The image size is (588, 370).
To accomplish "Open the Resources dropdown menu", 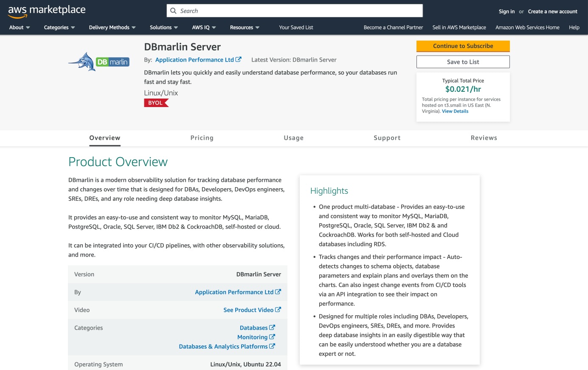I will [245, 27].
